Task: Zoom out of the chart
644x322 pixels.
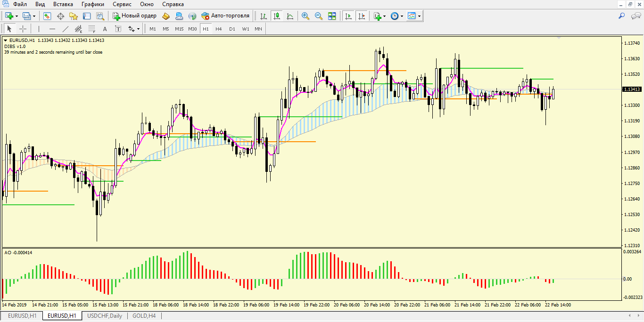Action: pos(319,16)
